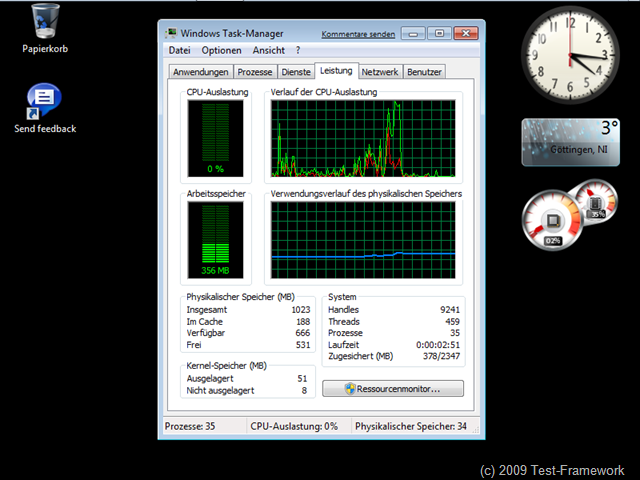Click the Physikalischer Speicher (MB) group label
Screen dimensions: 640x480
[240, 297]
